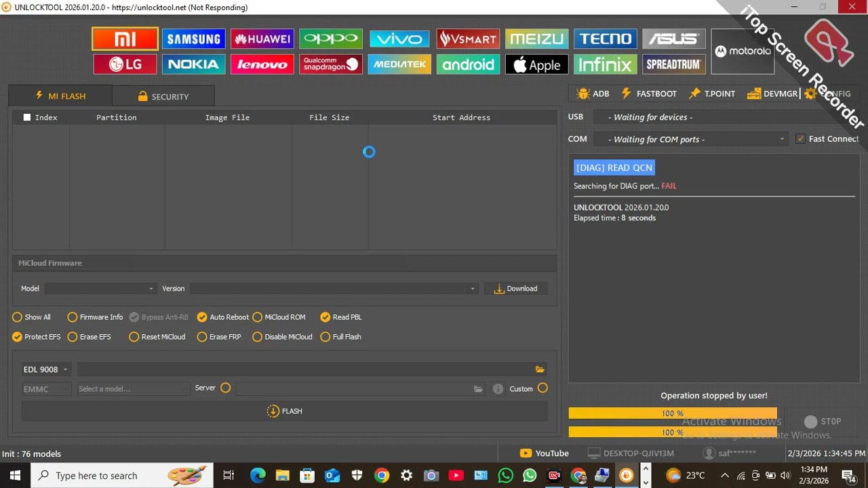The image size is (868, 488).
Task: Open the Samsung brand module
Action: click(194, 39)
